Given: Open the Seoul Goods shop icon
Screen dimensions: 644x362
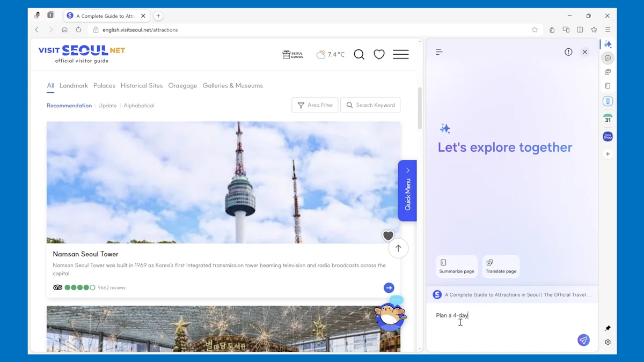Looking at the screenshot, I should 292,54.
